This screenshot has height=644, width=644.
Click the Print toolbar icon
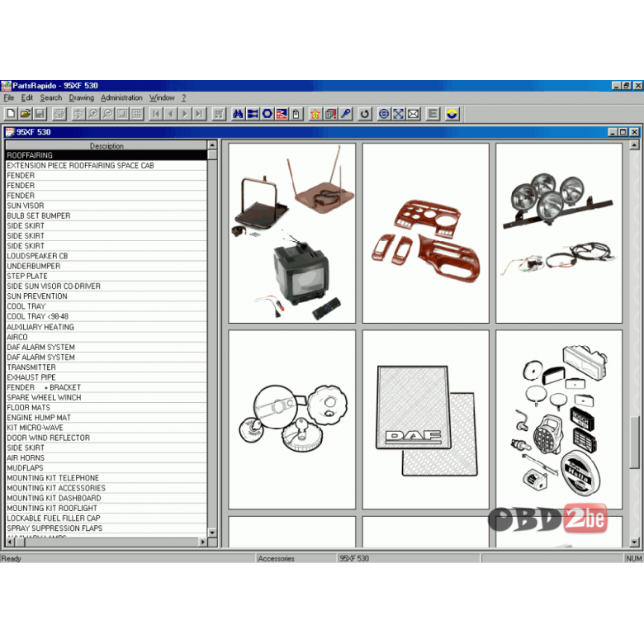pos(59,114)
